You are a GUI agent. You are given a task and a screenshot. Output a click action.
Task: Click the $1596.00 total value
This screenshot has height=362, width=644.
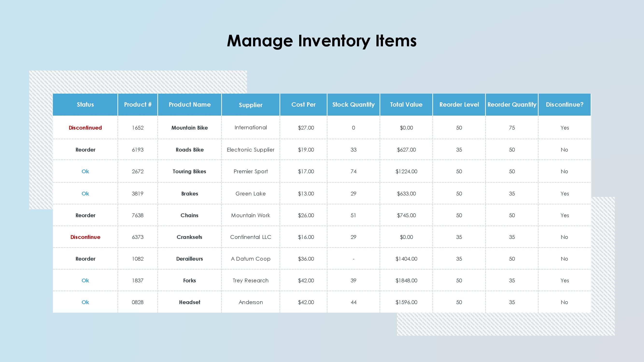(406, 302)
